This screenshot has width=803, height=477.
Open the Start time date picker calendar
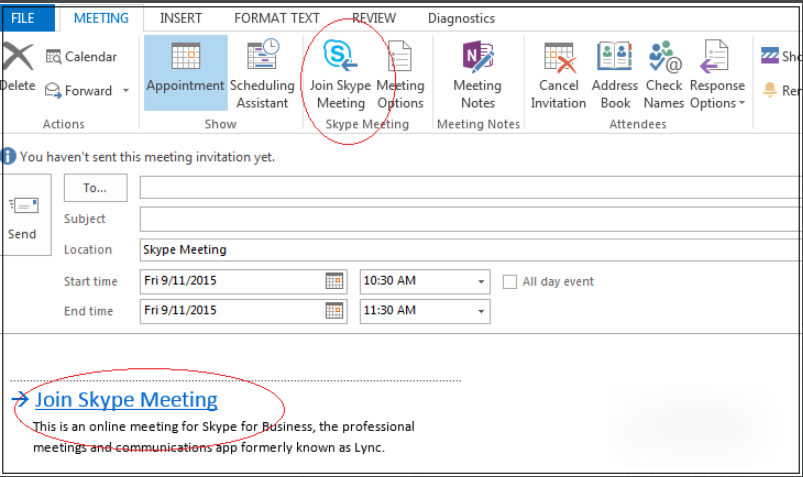tap(334, 281)
